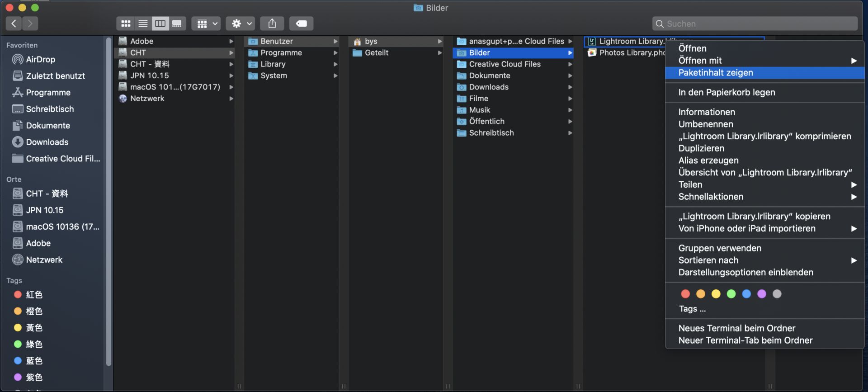868x392 pixels.
Task: Switch to icon view in toolbar
Action: click(126, 24)
